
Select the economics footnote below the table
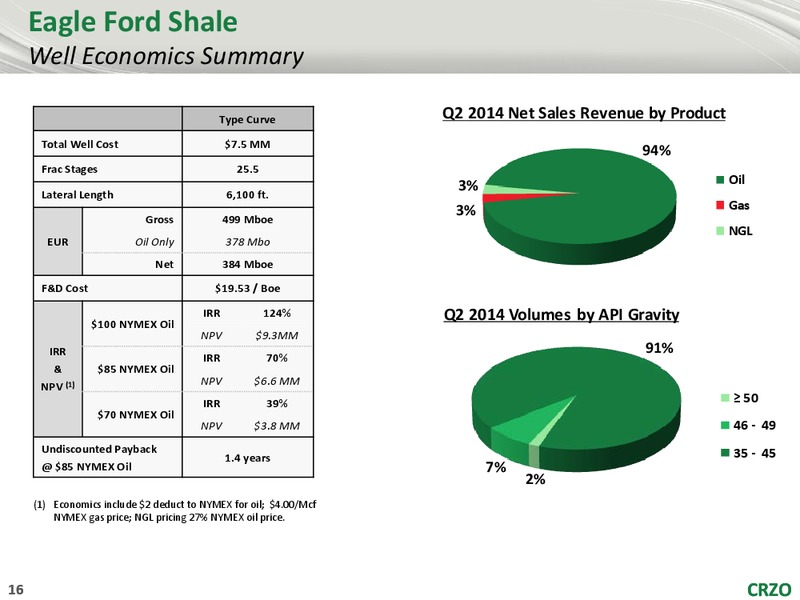[x=175, y=511]
